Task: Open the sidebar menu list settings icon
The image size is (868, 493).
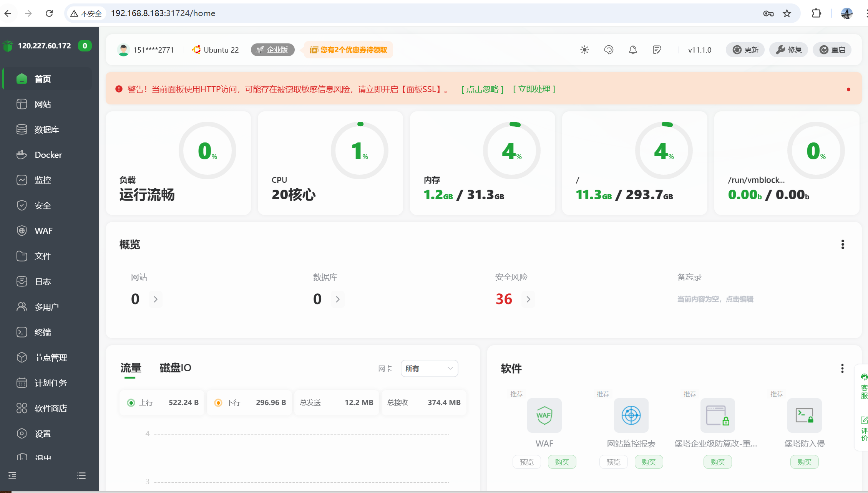Action: click(81, 476)
